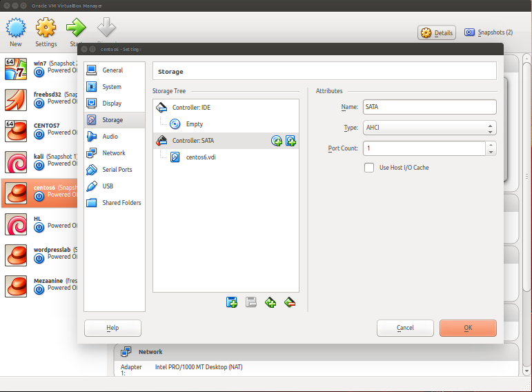
Task: Open the System settings category
Action: (x=112, y=87)
